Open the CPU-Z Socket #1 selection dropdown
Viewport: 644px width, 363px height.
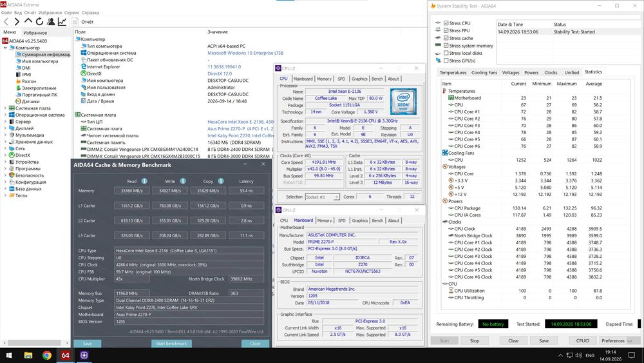pyautogui.click(x=322, y=197)
